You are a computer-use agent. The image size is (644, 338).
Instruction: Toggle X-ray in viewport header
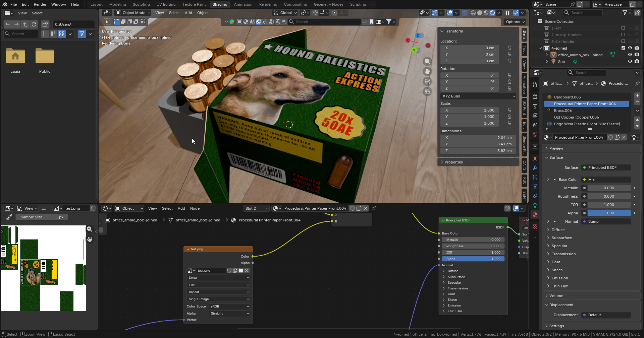(x=465, y=13)
